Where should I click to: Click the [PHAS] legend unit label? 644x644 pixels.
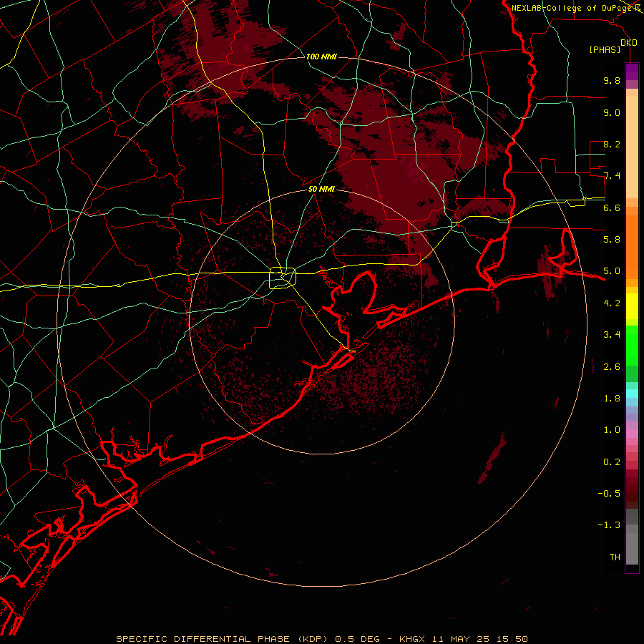click(605, 49)
